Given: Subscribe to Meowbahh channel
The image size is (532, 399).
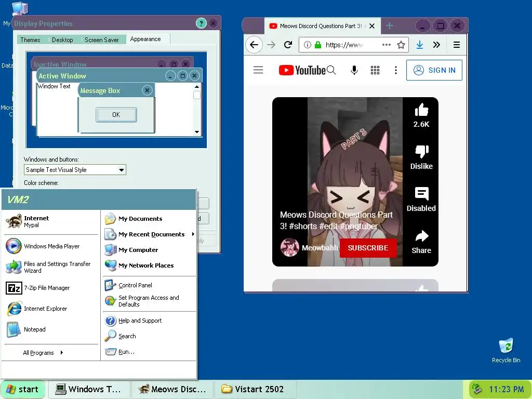Looking at the screenshot, I should pos(368,248).
